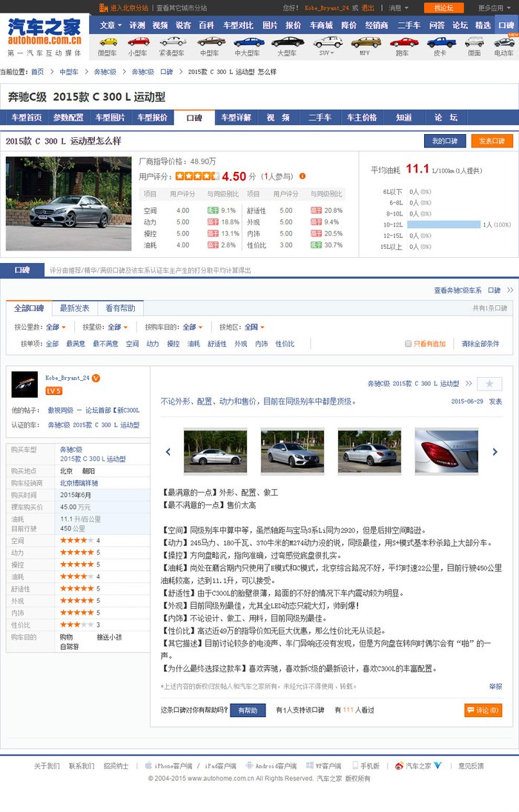Click the 皮卡 pickup truck icon

[440, 42]
